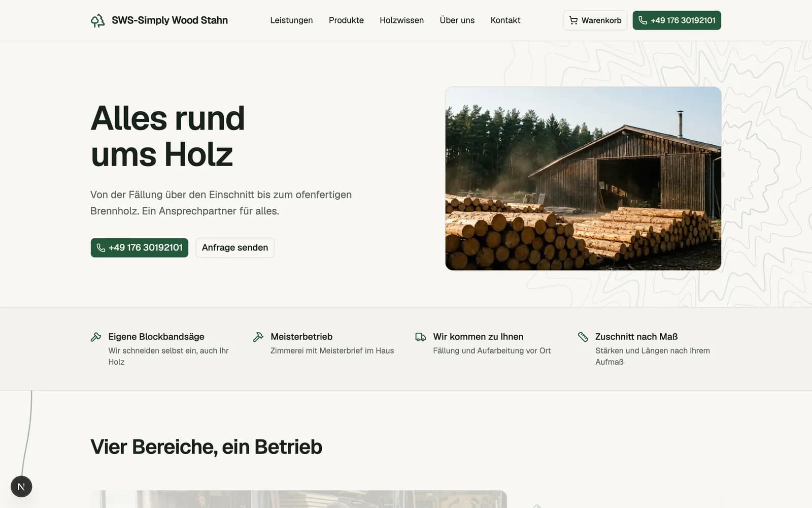Go to the Produkte page
Screen dimensions: 812x508
pos(346,20)
